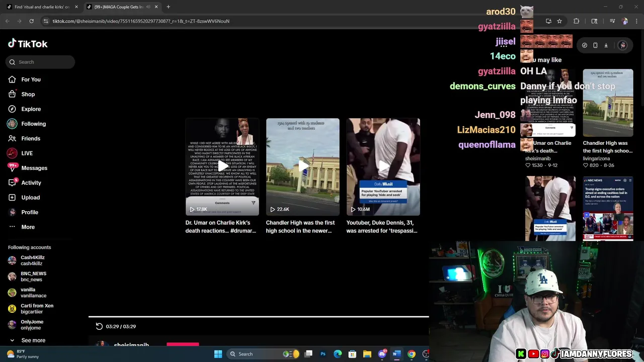Image resolution: width=644 pixels, height=362 pixels.
Task: Play the Chandler High school video
Action: pos(303,167)
